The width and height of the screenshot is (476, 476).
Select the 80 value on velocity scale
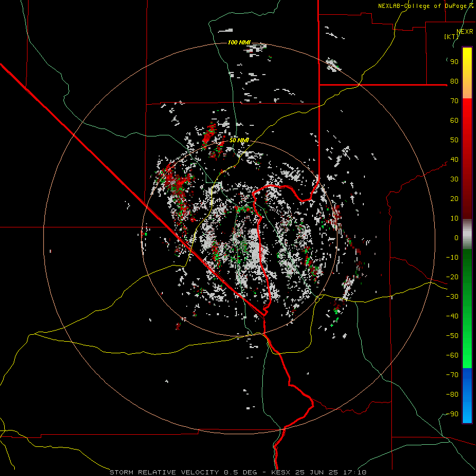(454, 81)
